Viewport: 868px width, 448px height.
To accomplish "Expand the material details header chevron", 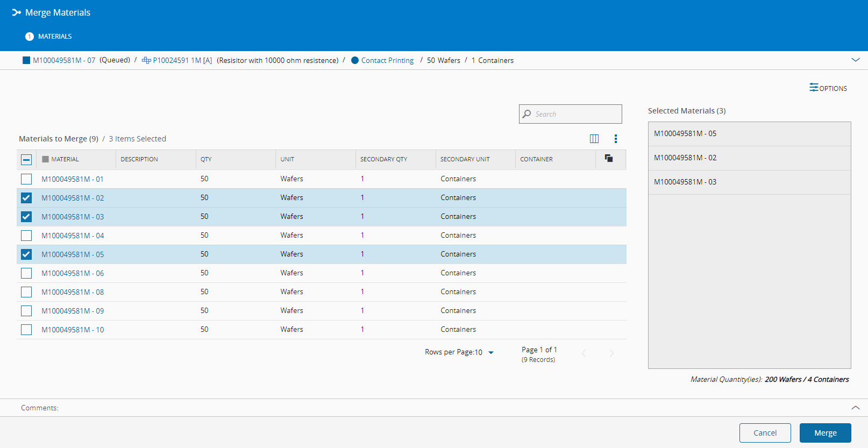I will [855, 60].
